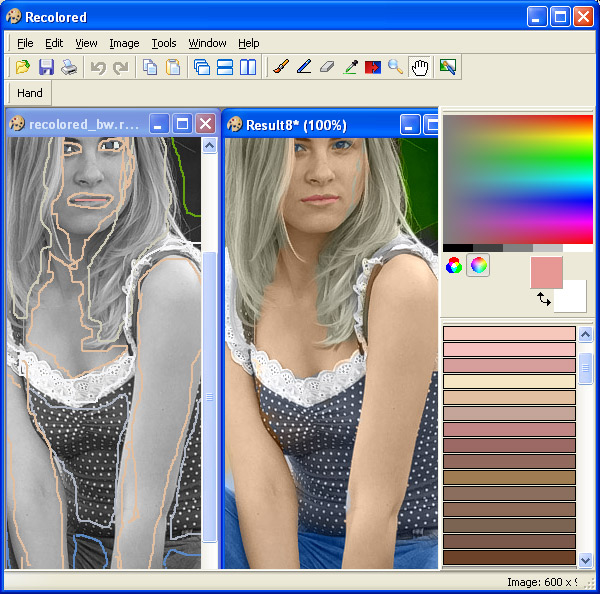This screenshot has height=594, width=600.
Task: Click the pink foreground color swatch
Action: tap(546, 271)
